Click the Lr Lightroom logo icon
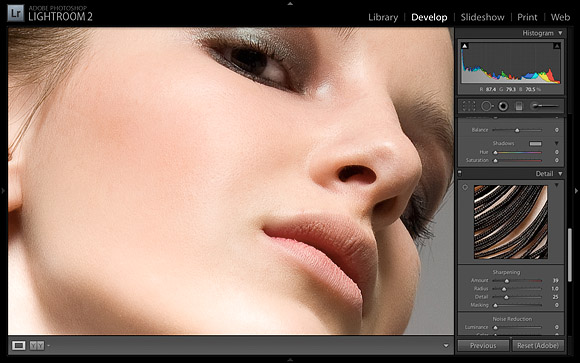This screenshot has width=580, height=363. point(16,14)
